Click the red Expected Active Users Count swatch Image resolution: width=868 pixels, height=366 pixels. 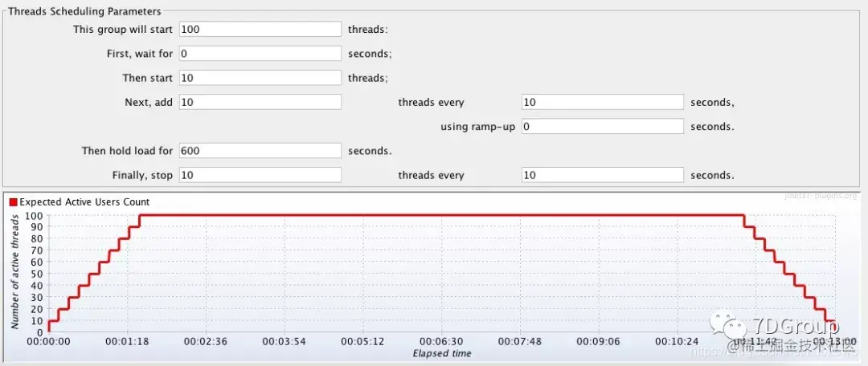[14, 202]
